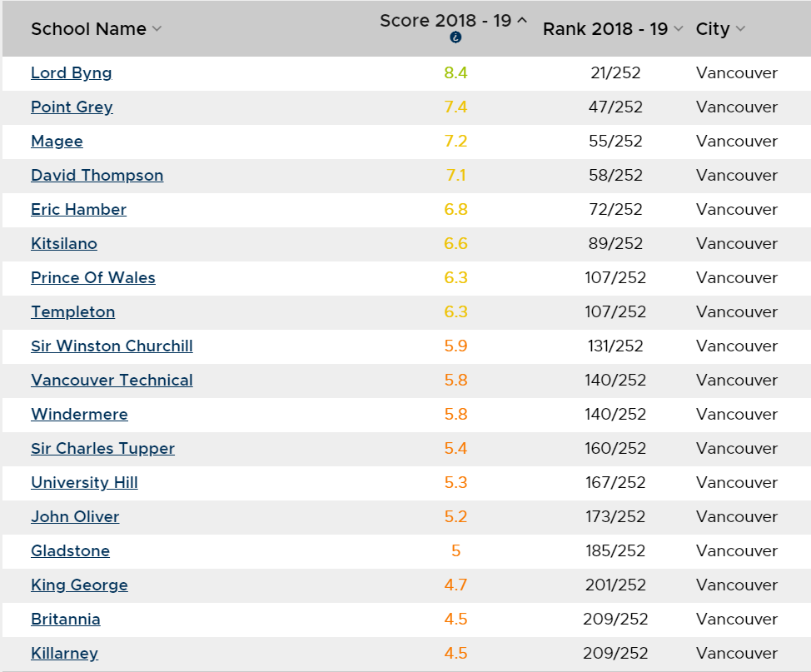Open David Thompson school link
This screenshot has height=672, width=811.
coord(97,176)
